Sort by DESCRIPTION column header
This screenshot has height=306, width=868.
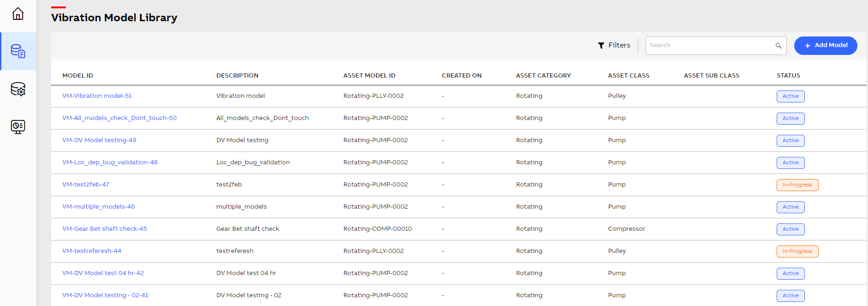tap(238, 76)
